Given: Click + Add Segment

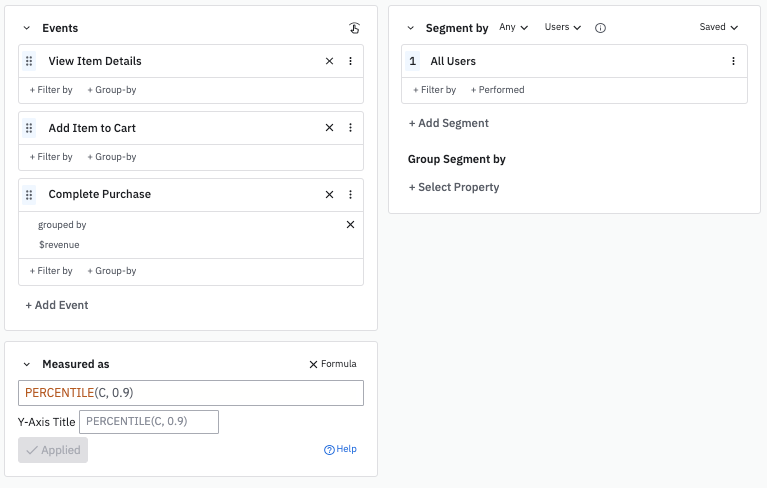Looking at the screenshot, I should 449,123.
